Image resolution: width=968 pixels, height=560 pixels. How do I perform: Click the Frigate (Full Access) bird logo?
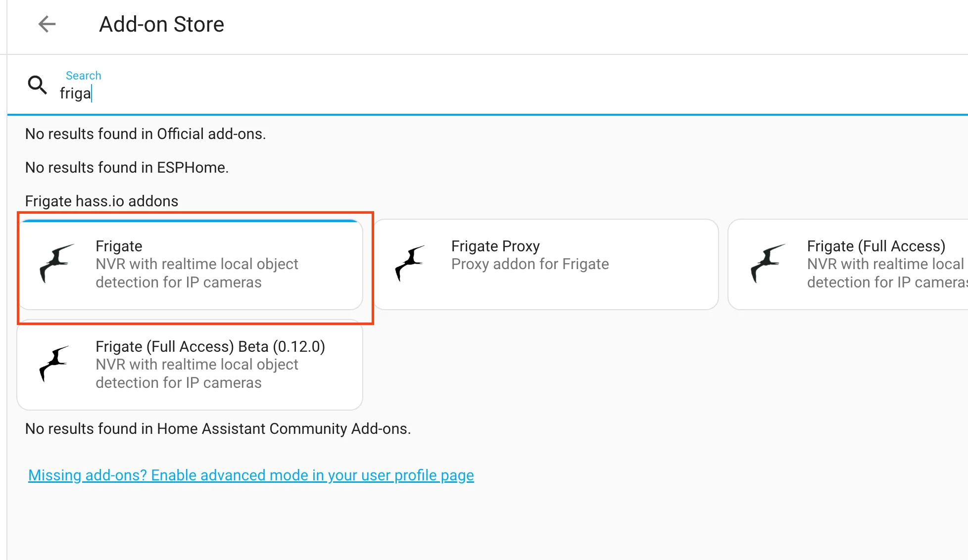(768, 263)
